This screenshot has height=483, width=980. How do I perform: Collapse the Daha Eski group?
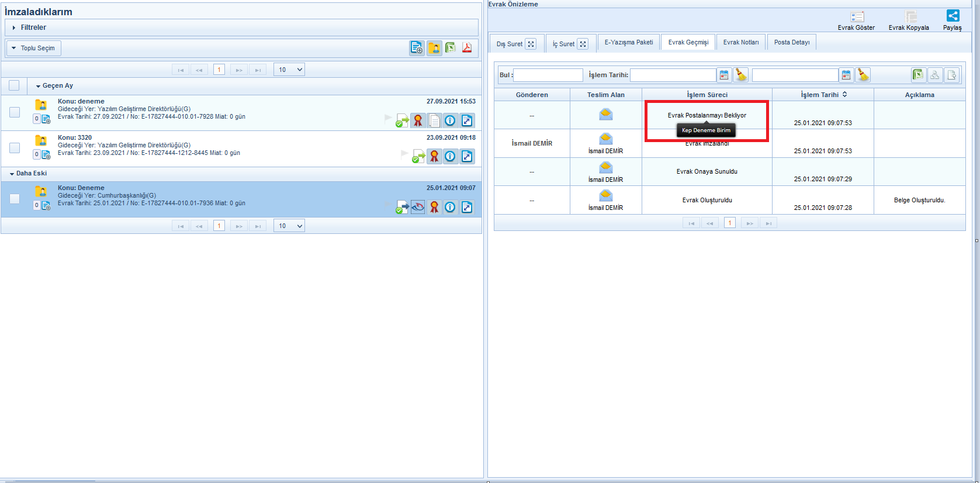tap(12, 174)
